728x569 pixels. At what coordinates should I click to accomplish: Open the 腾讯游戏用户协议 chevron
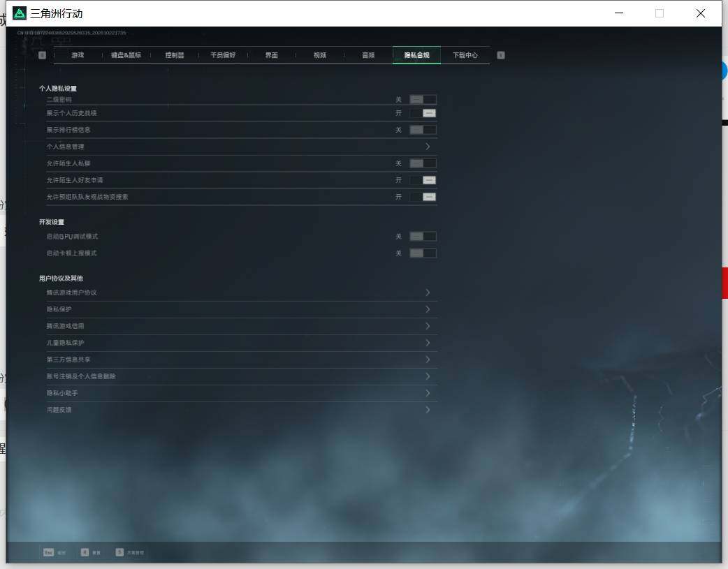point(428,293)
